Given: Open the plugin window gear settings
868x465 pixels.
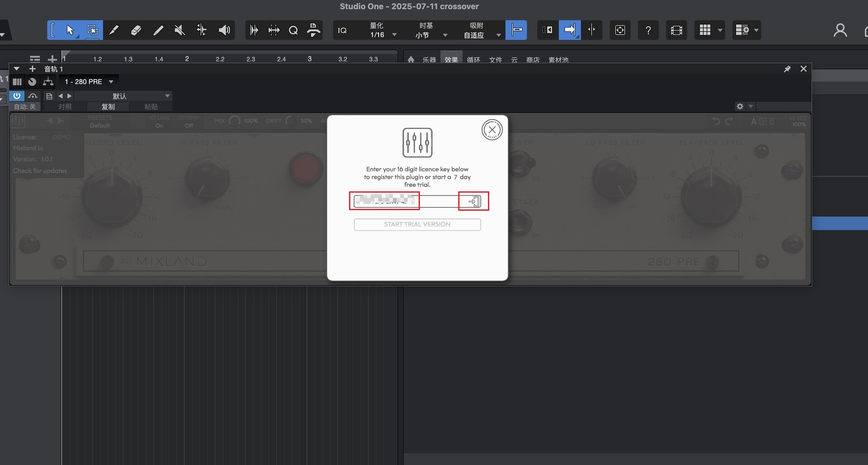Looking at the screenshot, I should click(x=740, y=107).
